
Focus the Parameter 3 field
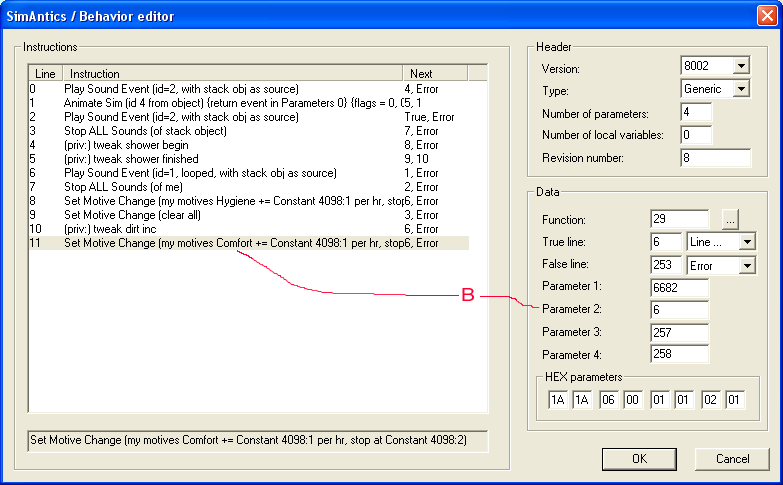[680, 333]
